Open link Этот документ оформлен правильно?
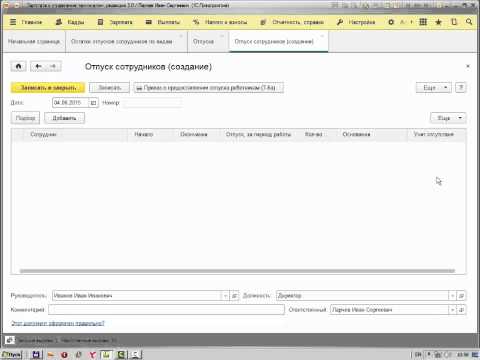The height and width of the screenshot is (360, 480). [58, 323]
